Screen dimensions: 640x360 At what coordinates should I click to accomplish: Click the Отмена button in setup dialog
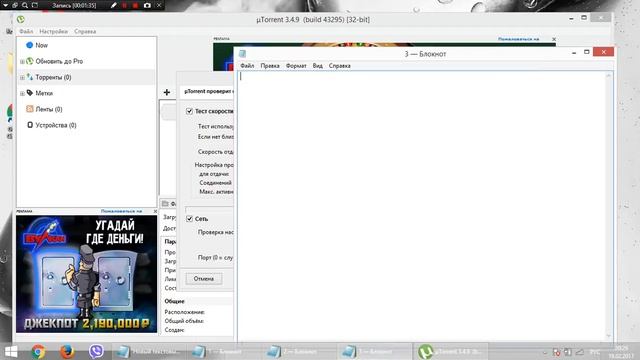click(x=204, y=279)
